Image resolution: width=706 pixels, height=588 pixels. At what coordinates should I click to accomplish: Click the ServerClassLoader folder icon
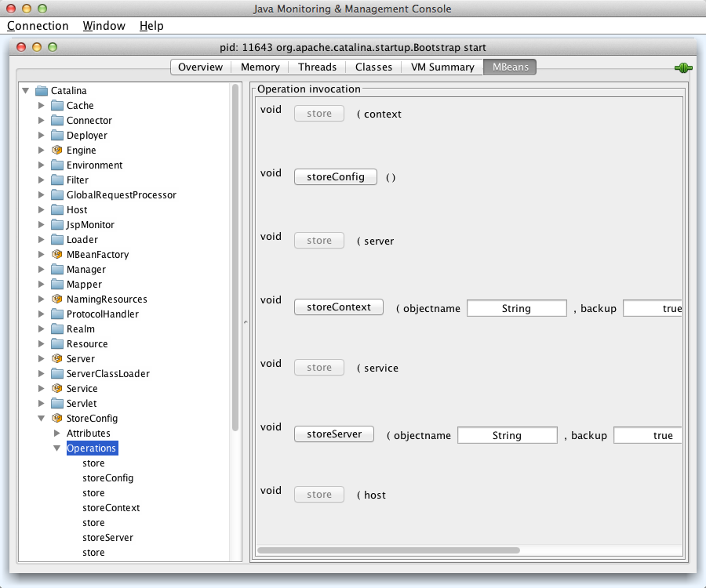coord(57,373)
